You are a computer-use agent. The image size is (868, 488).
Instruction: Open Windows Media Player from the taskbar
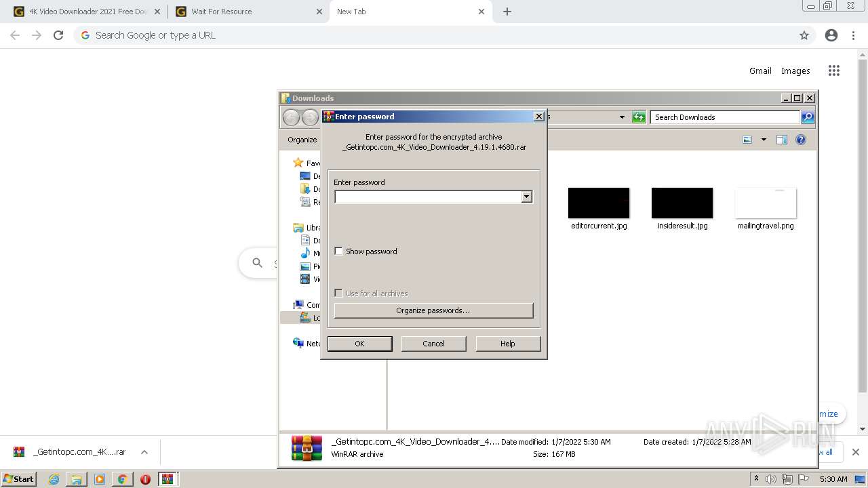pyautogui.click(x=100, y=479)
